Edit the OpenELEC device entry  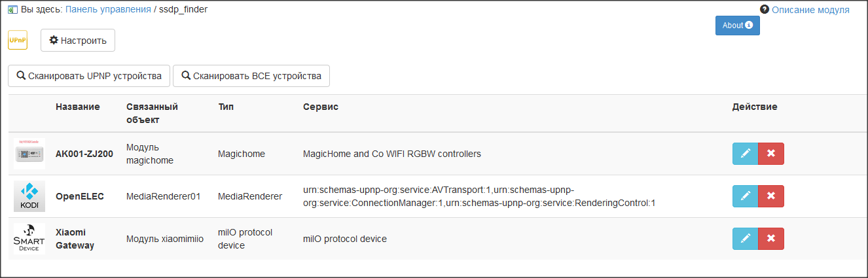(745, 196)
